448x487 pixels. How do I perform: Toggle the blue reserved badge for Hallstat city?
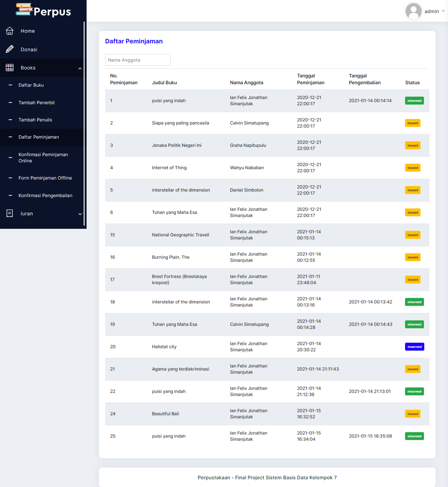(414, 347)
